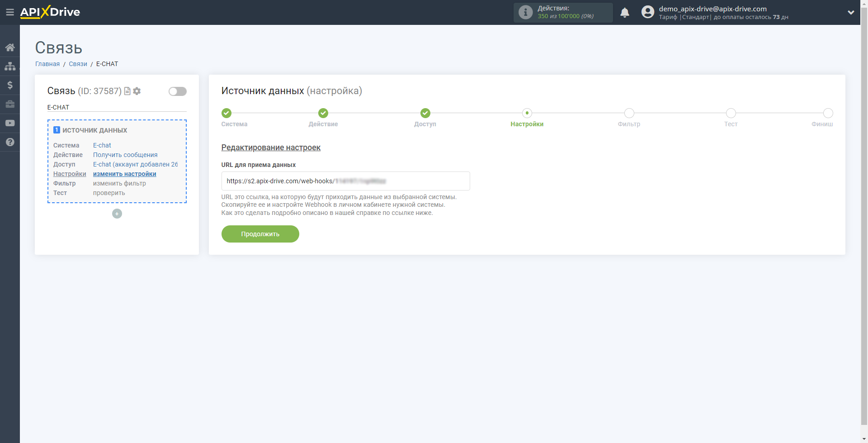Click the Действия counter panel
The image size is (868, 443).
563,12
